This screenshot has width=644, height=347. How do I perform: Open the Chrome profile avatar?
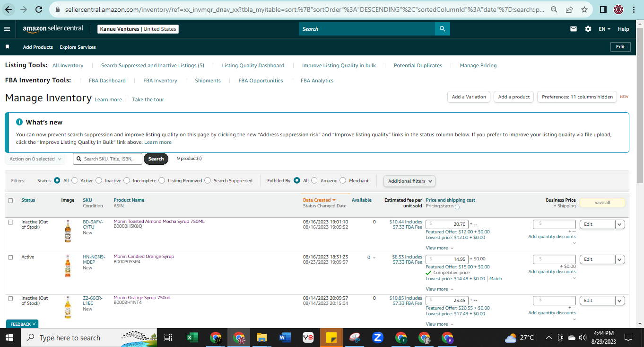click(618, 9)
